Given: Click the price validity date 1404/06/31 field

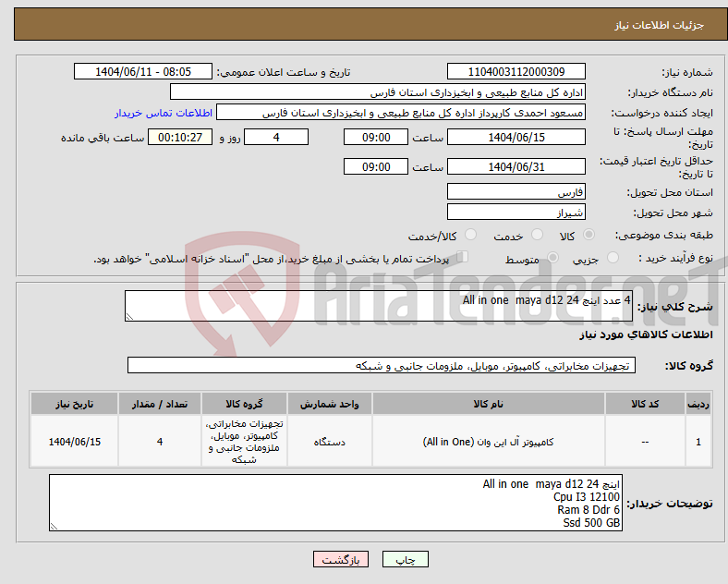Looking at the screenshot, I should 516,166.
